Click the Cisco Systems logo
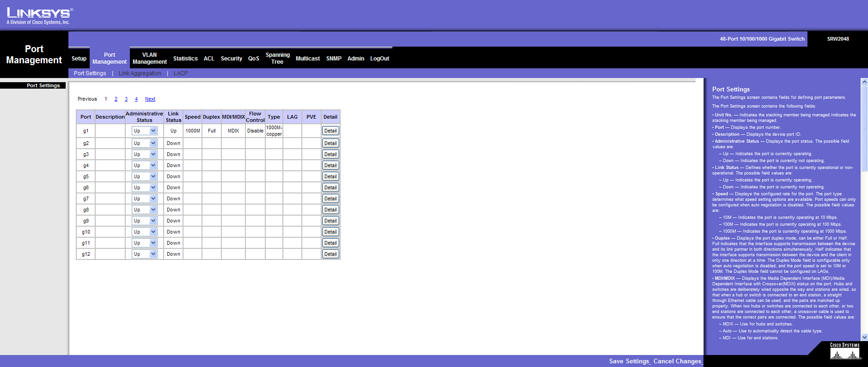 pos(844,352)
